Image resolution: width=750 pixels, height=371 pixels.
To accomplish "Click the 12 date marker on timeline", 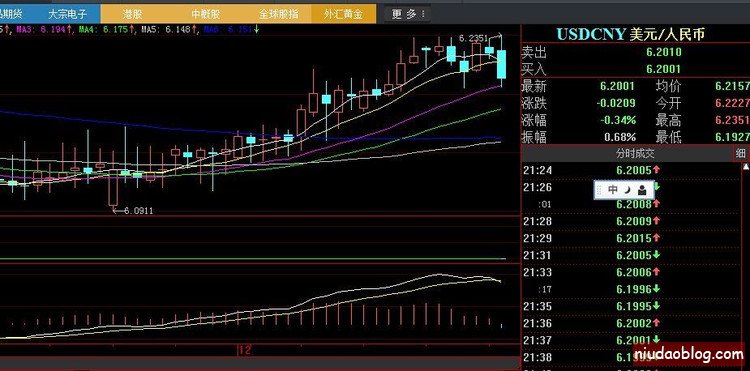I will click(245, 350).
